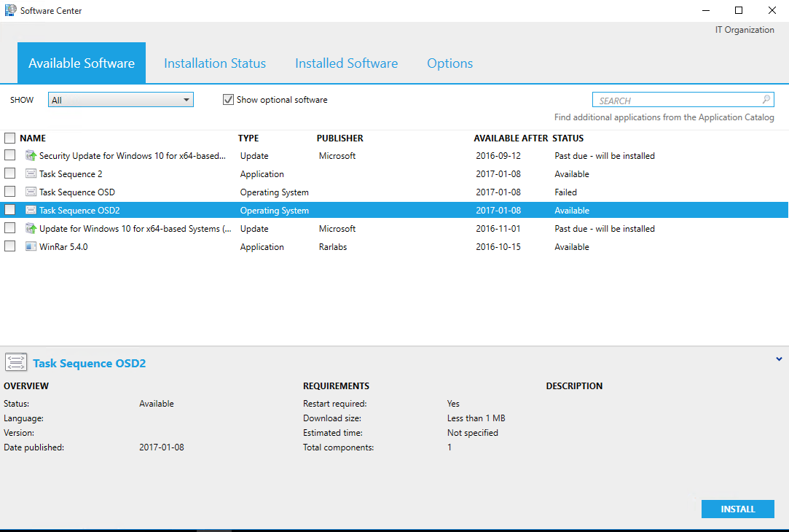Click the WinRar 5.4.0 program icon
The width and height of the screenshot is (789, 532).
pyautogui.click(x=29, y=246)
